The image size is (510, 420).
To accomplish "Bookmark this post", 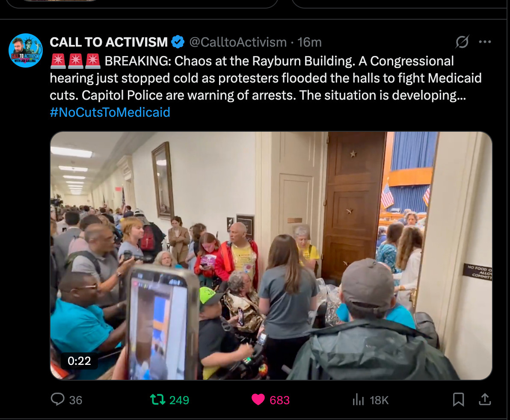I will tap(458, 399).
